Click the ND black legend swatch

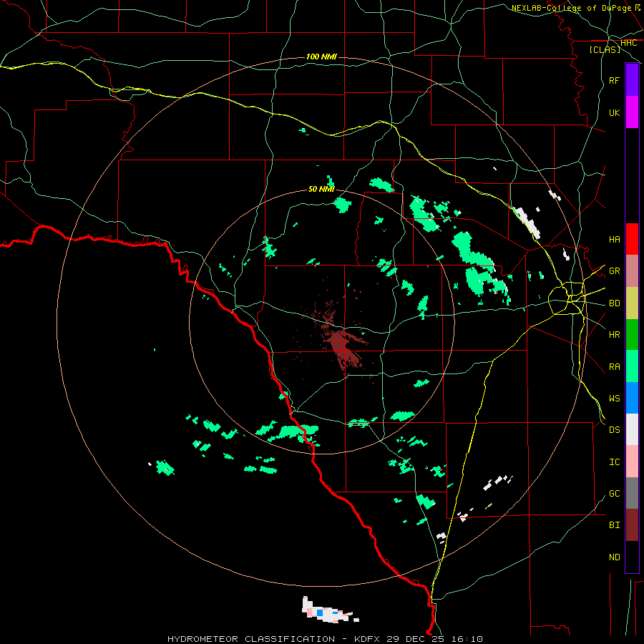(x=632, y=557)
